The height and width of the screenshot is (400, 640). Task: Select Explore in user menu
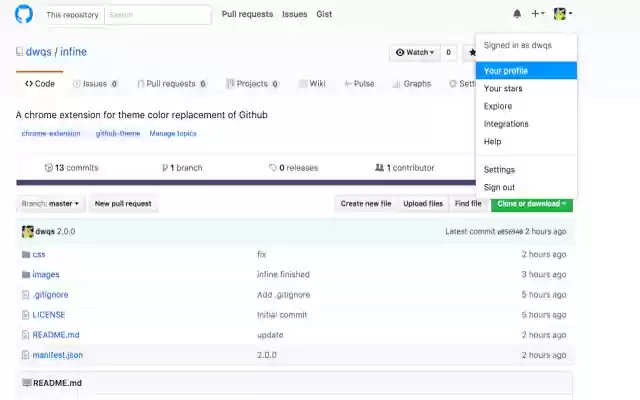(x=526, y=106)
